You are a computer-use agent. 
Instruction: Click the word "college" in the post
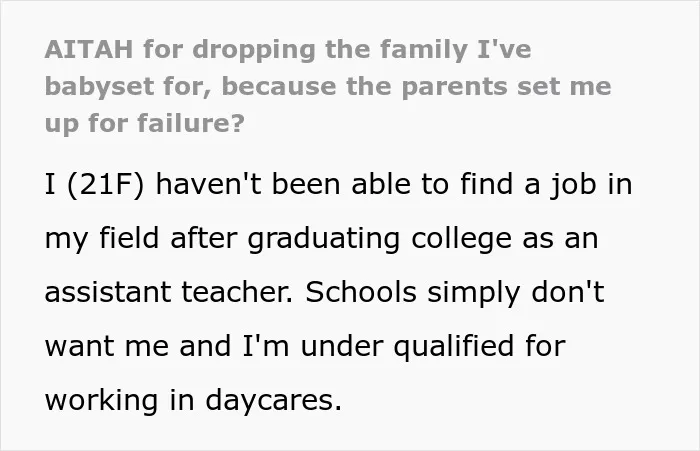[461, 240]
